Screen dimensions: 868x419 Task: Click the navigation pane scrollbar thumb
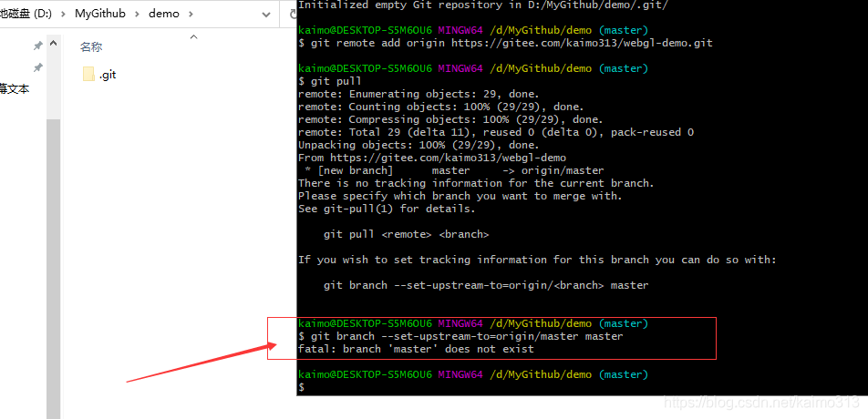click(54, 269)
